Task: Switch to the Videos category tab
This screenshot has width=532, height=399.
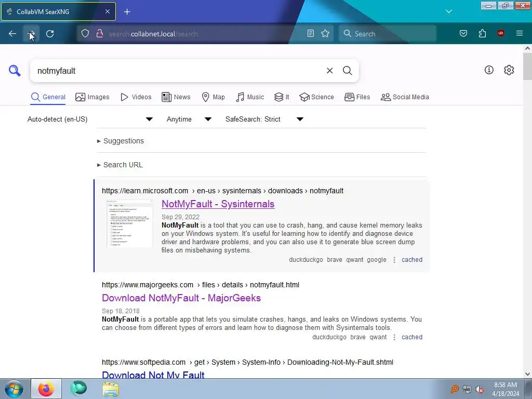Action: pyautogui.click(x=136, y=97)
